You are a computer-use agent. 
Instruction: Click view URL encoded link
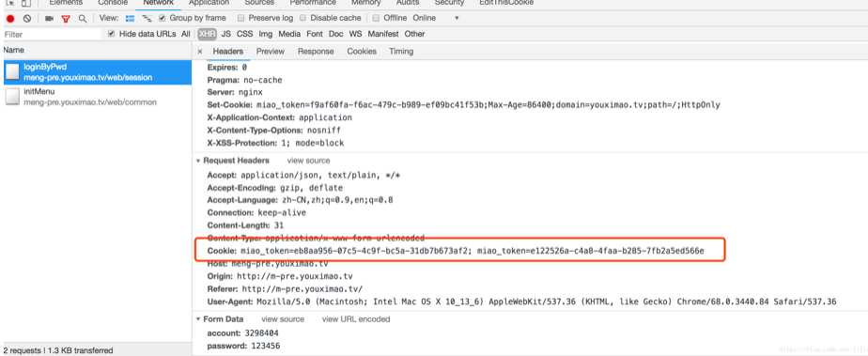(x=356, y=319)
